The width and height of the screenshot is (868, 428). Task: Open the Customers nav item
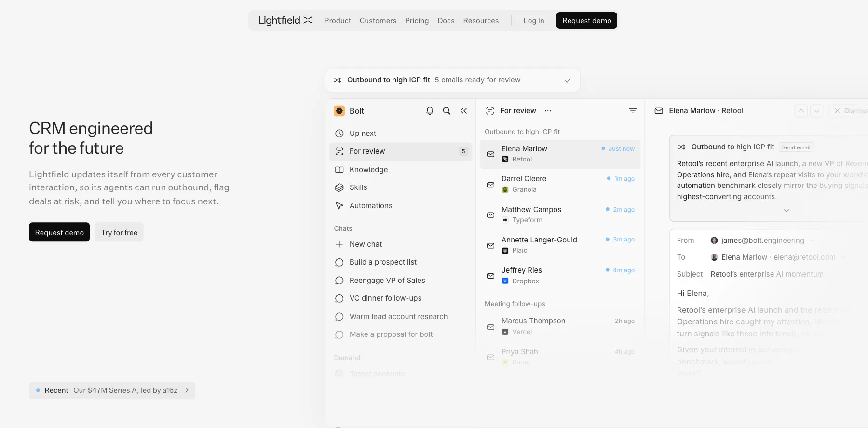[378, 21]
